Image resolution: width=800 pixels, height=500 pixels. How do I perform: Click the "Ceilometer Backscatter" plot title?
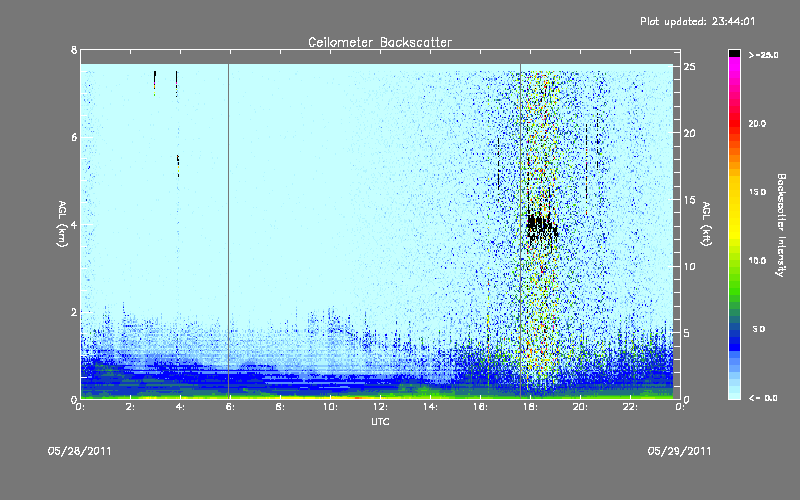click(x=380, y=42)
